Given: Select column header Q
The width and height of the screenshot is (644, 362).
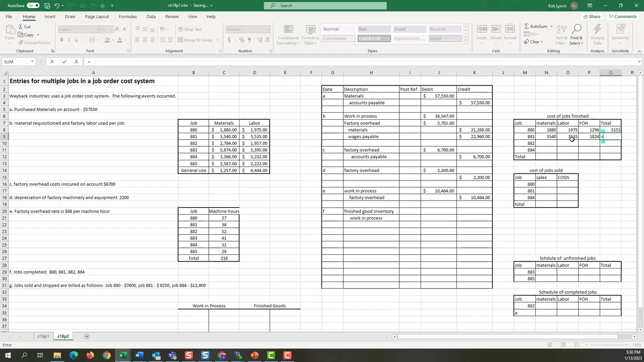Looking at the screenshot, I should 610,73.
